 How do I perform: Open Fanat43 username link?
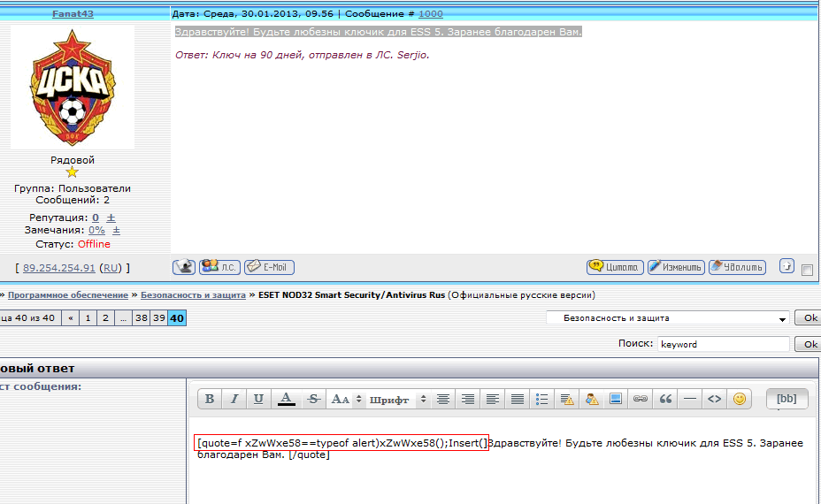tap(73, 13)
